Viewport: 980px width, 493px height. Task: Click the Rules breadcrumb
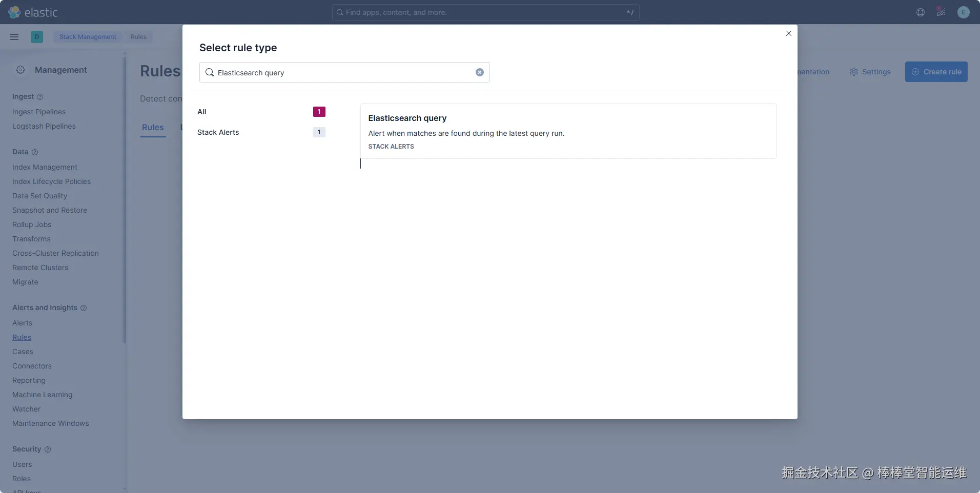coord(138,37)
